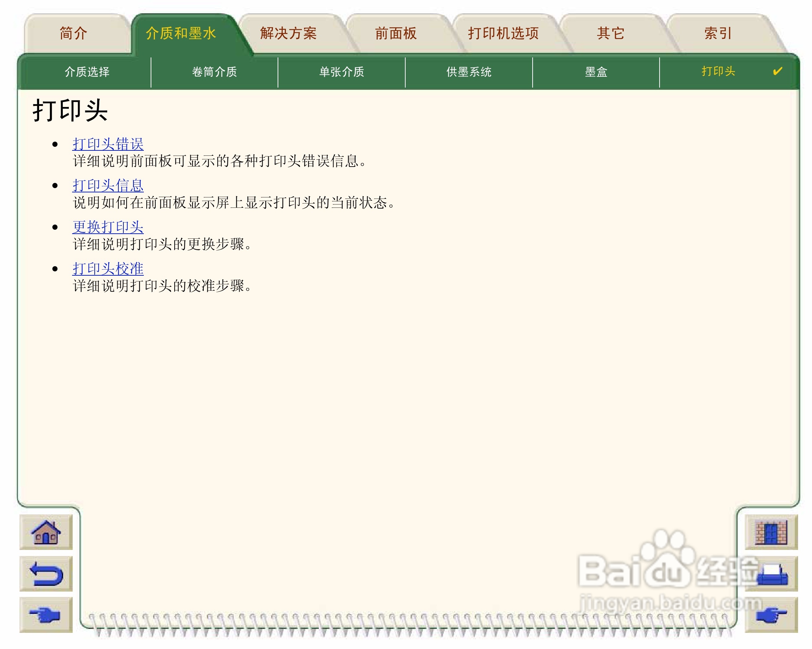Viewport: 812px width, 649px height.
Task: Switch to the 解决方案 tab
Action: point(288,33)
